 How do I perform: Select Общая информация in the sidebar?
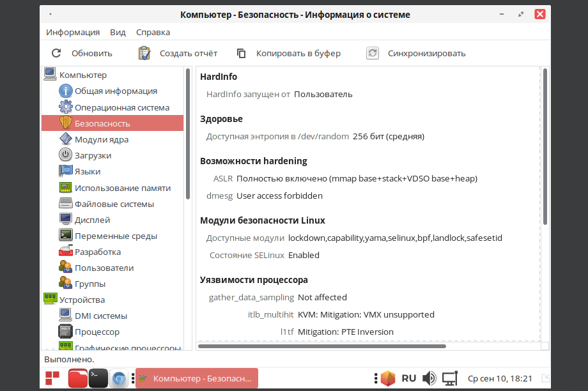(115, 91)
